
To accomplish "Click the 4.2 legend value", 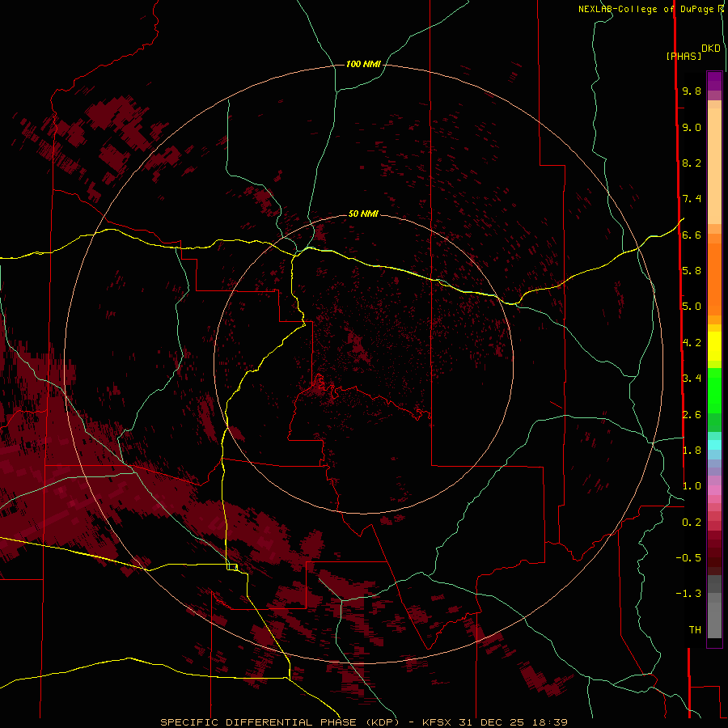I will tap(692, 343).
